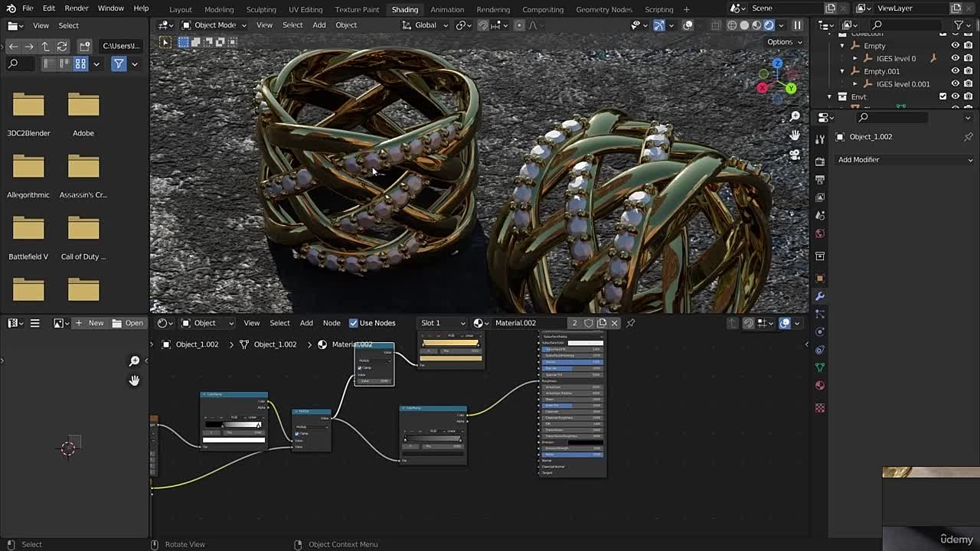The width and height of the screenshot is (980, 551).
Task: Choose the box select new-selection mode icon
Action: click(184, 42)
